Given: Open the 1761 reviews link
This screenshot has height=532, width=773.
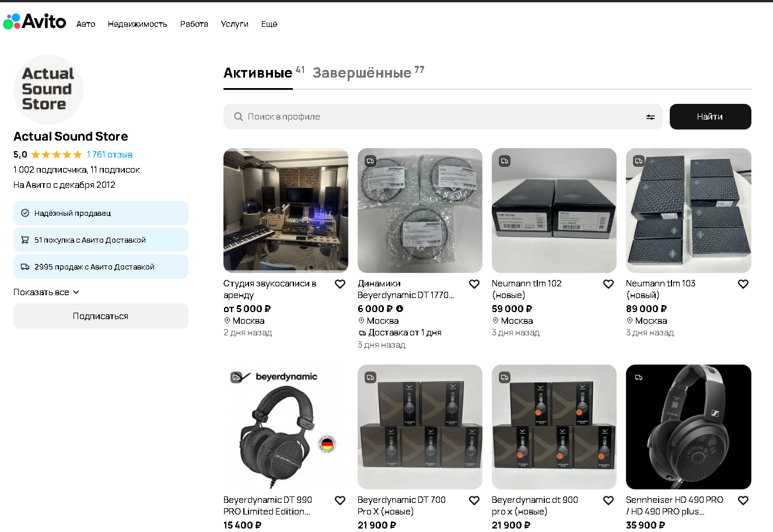Looking at the screenshot, I should pyautogui.click(x=110, y=155).
